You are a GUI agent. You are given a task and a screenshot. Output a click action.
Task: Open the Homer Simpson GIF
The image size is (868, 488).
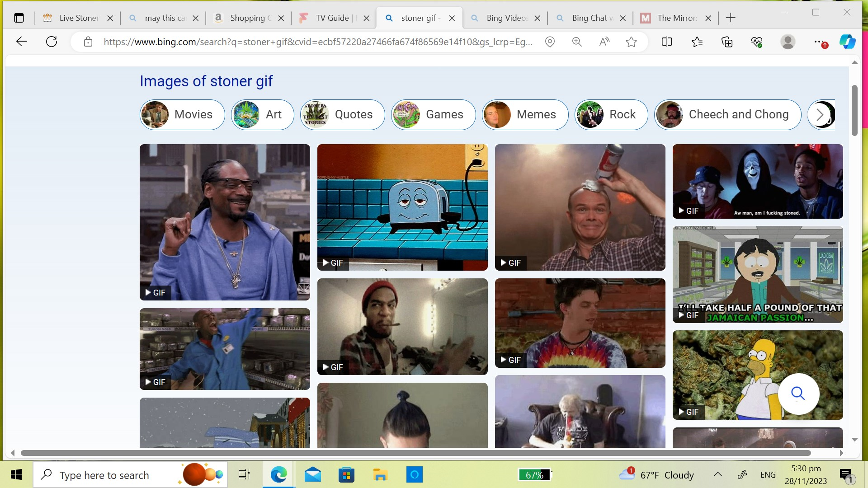tap(758, 375)
